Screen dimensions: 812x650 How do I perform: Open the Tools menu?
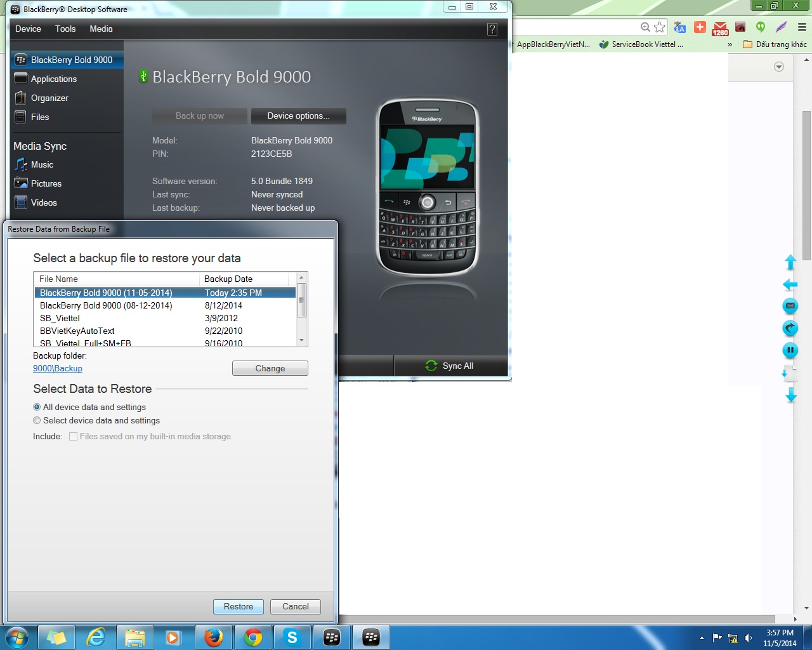click(x=65, y=29)
